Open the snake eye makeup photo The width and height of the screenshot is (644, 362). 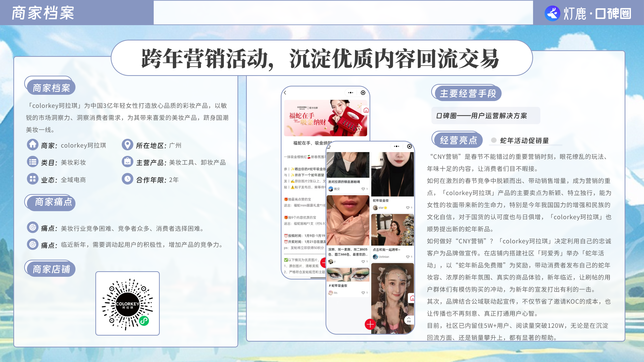click(348, 275)
